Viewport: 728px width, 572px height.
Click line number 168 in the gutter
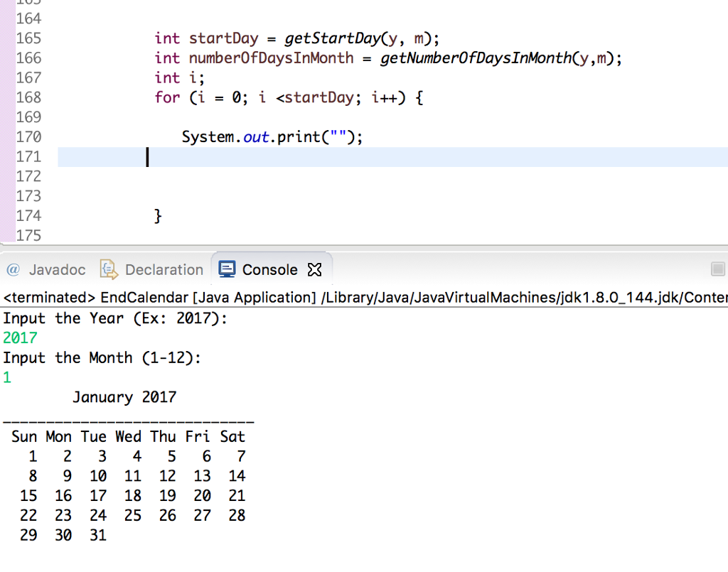(x=28, y=97)
